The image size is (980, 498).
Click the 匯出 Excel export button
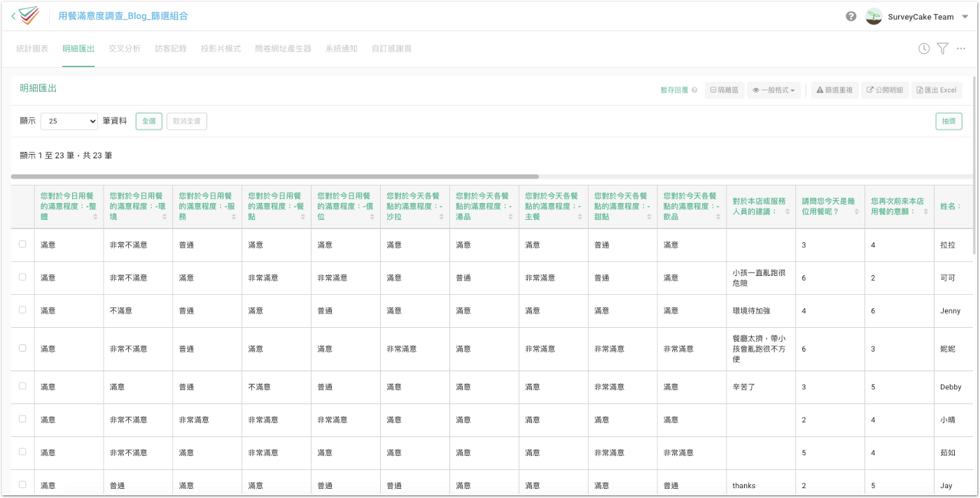(x=937, y=90)
